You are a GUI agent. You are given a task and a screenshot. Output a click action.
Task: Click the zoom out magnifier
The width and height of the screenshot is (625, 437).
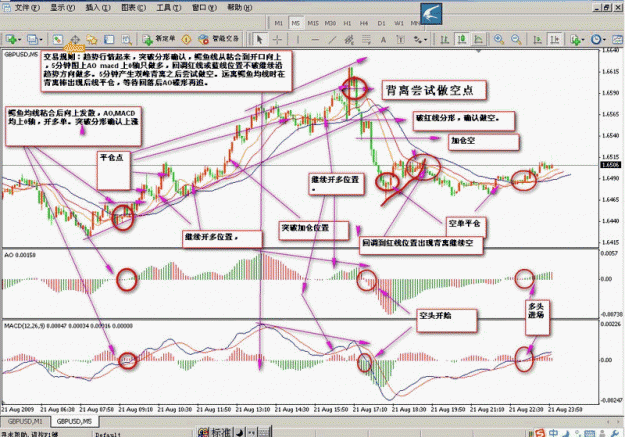pyautogui.click(x=516, y=39)
